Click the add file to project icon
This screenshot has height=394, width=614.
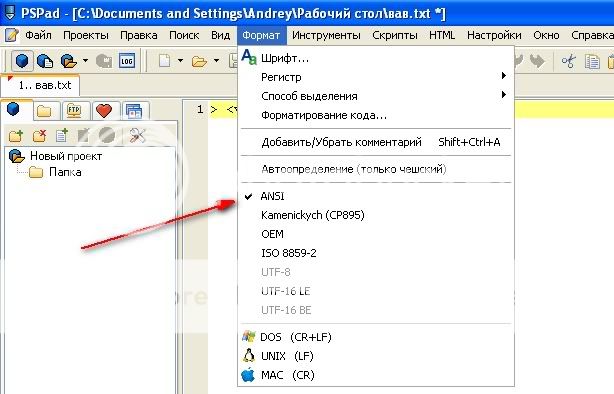point(61,136)
